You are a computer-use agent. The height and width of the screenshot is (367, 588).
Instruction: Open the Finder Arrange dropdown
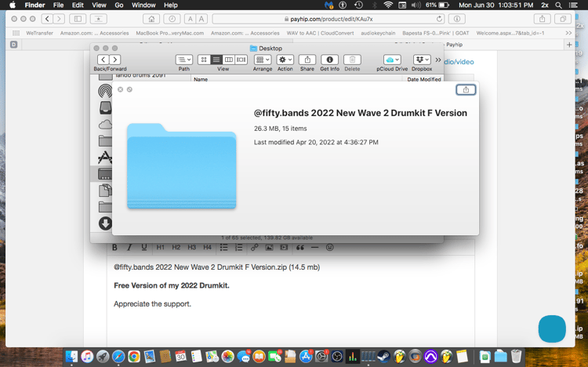(x=263, y=60)
